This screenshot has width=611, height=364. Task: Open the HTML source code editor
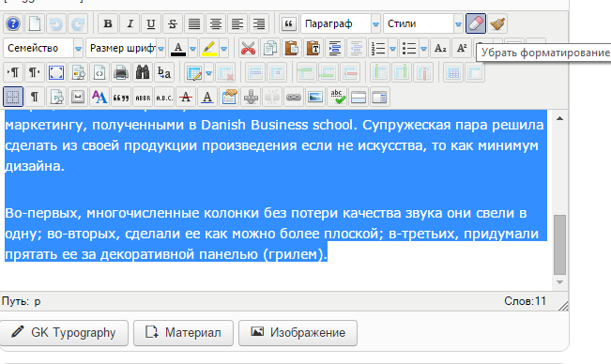[x=99, y=73]
